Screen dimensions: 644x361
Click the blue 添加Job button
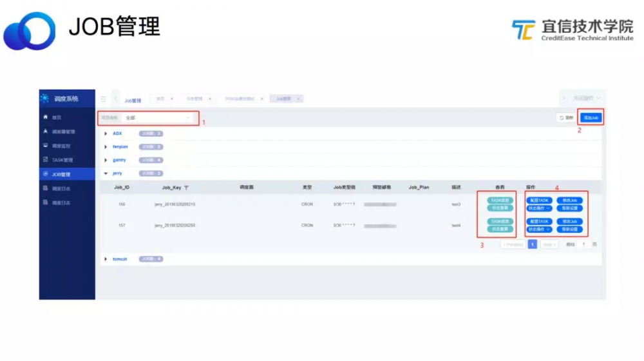591,117
